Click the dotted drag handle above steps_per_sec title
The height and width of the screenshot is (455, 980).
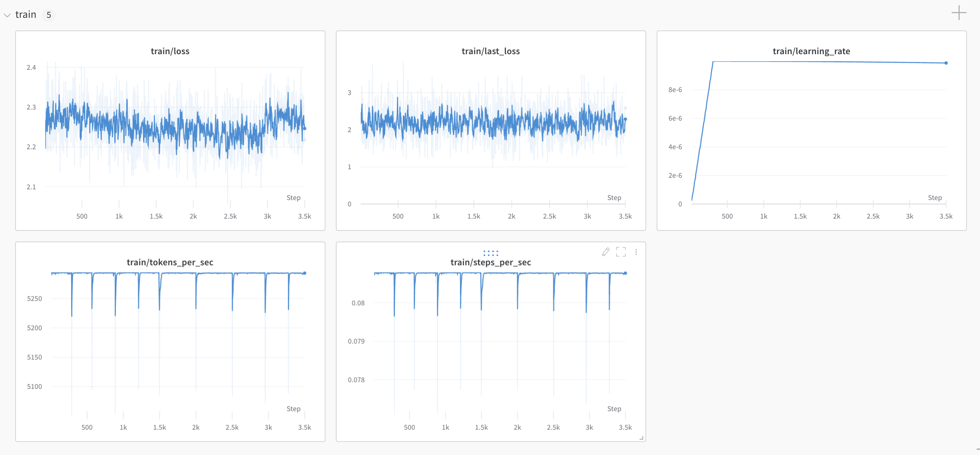490,253
